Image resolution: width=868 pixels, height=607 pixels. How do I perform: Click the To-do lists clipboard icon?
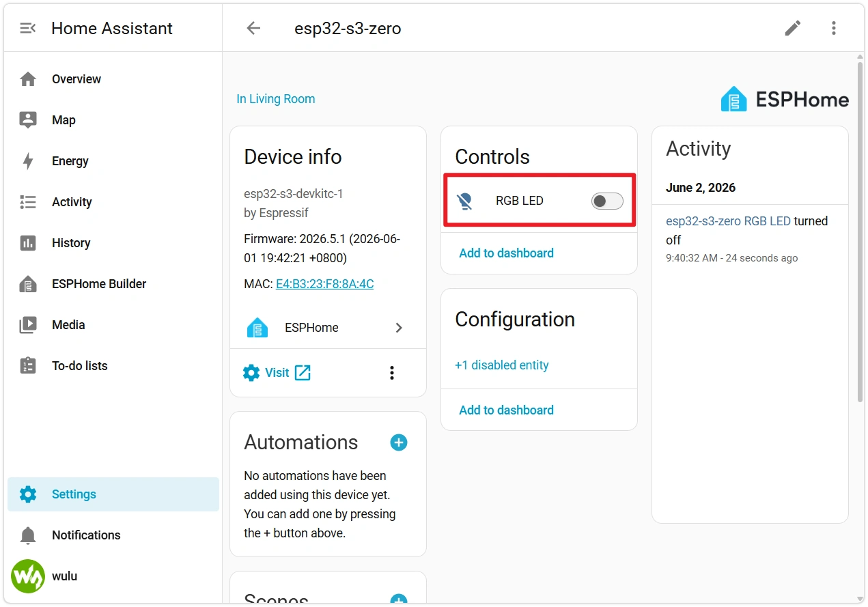(x=28, y=366)
